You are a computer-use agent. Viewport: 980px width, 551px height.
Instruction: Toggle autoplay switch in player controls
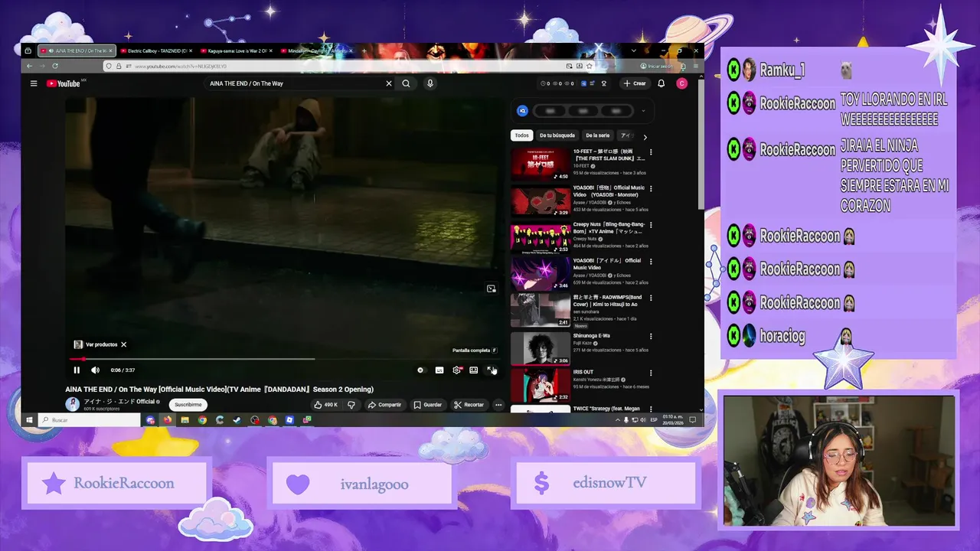tap(420, 370)
